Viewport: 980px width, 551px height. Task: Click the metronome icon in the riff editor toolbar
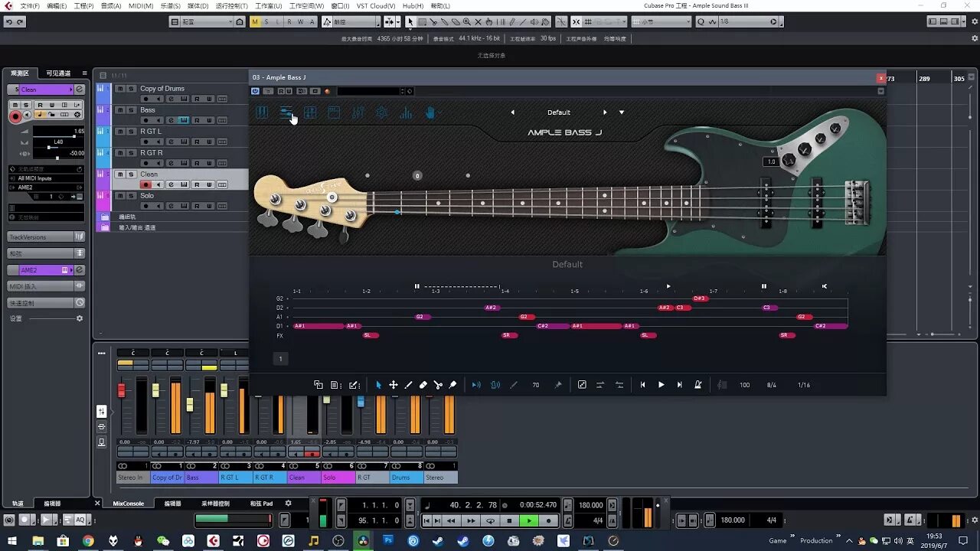tap(697, 385)
